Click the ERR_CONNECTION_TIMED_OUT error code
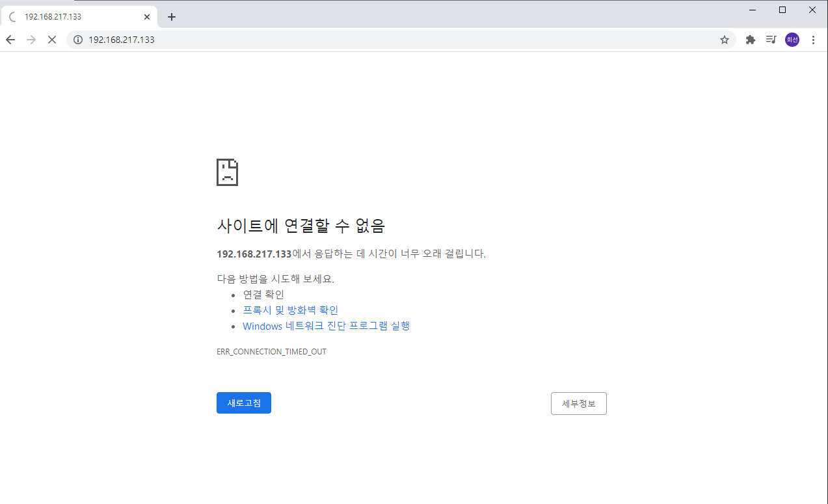This screenshot has height=504, width=828. tap(271, 352)
